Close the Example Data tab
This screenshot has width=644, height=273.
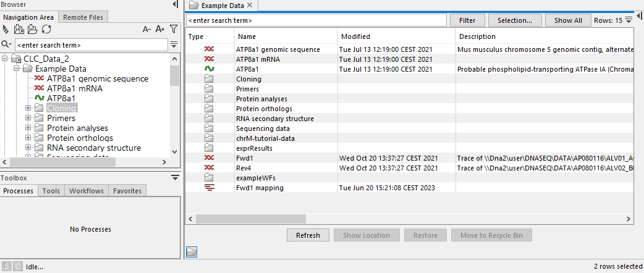coord(250,6)
